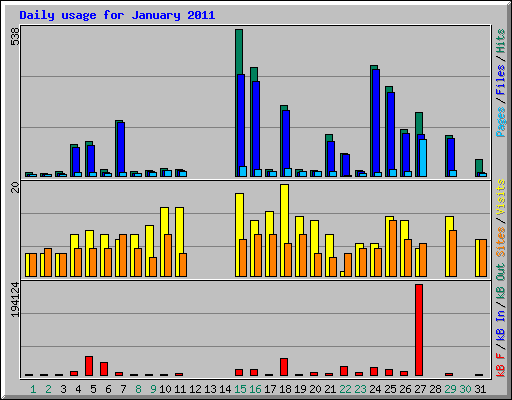
Task: Click day 25 on the axis
Action: [390, 389]
